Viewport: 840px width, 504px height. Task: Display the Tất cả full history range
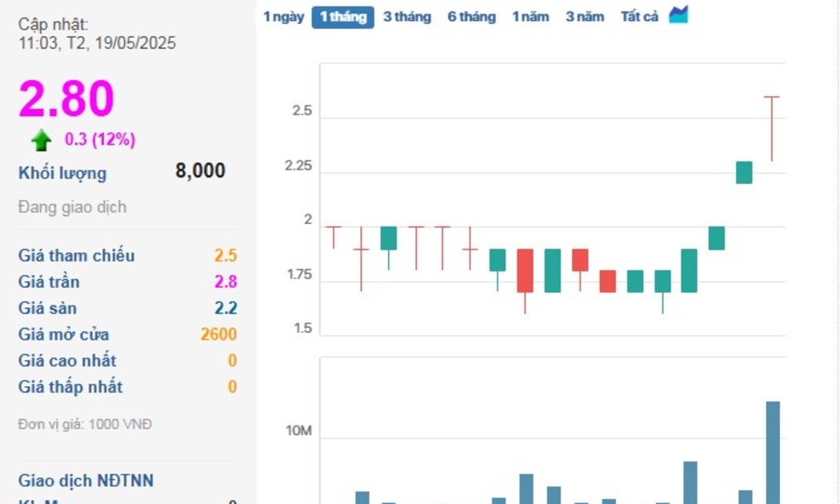tap(639, 17)
